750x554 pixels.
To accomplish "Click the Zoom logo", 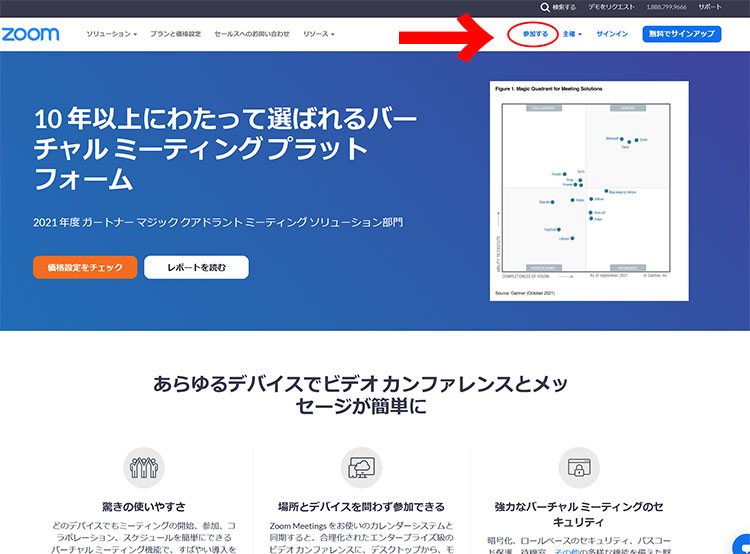I will click(x=30, y=34).
